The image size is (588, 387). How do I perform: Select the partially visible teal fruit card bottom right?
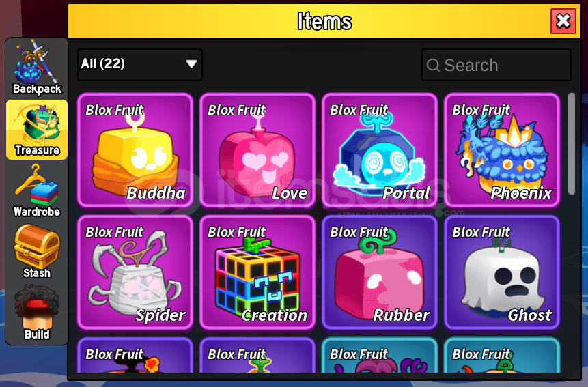pyautogui.click(x=502, y=356)
